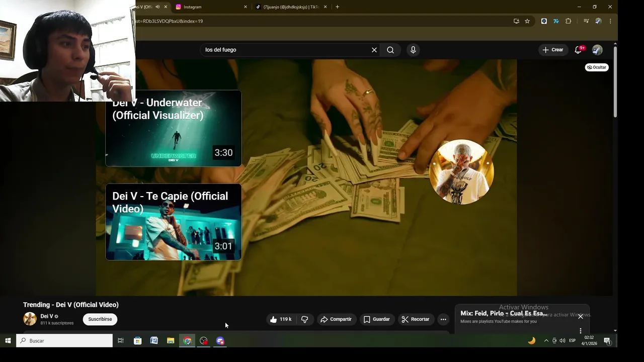The image size is (644, 362).
Task: Bookmark this page with star icon
Action: [527, 21]
